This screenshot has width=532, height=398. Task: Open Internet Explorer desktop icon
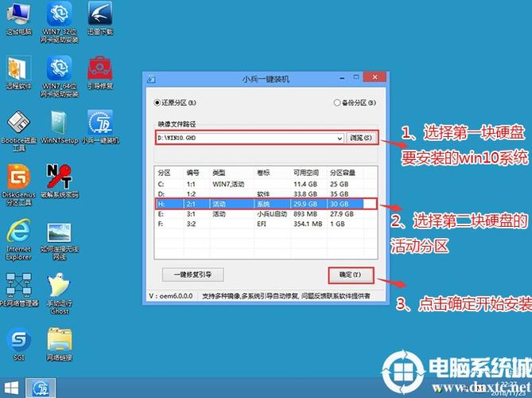point(18,240)
